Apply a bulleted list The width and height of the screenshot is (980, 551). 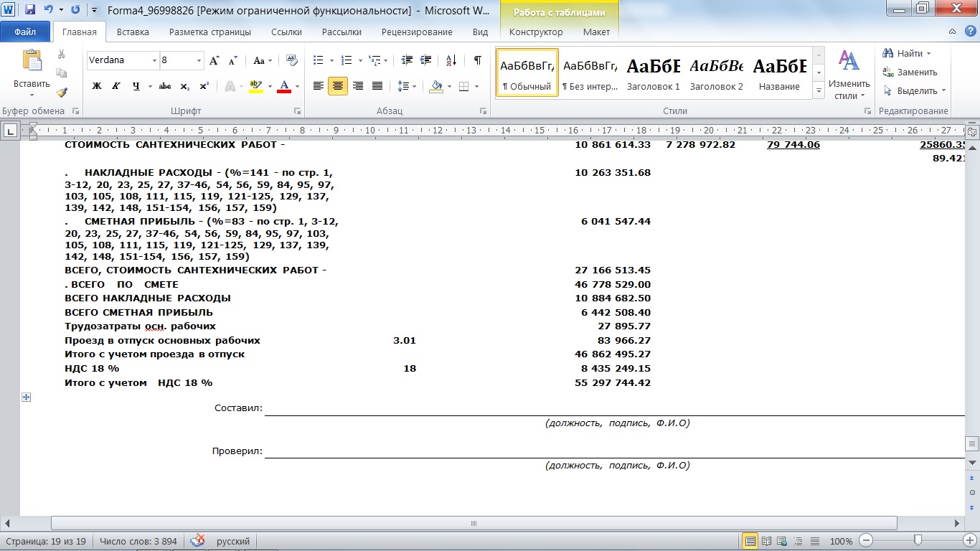(x=318, y=60)
